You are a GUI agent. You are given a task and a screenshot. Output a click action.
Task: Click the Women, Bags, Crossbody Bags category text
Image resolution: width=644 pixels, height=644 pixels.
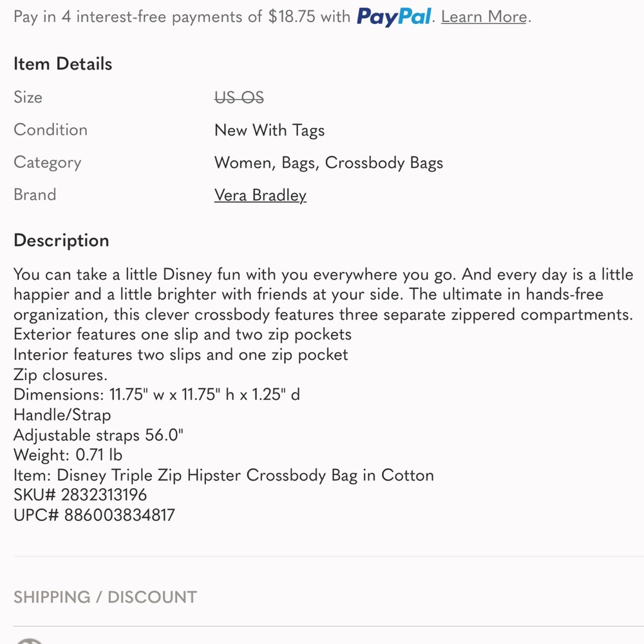pyautogui.click(x=328, y=162)
